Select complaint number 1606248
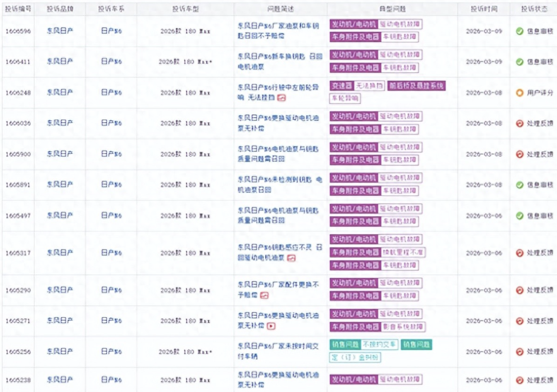This screenshot has width=557, height=392. [x=18, y=93]
